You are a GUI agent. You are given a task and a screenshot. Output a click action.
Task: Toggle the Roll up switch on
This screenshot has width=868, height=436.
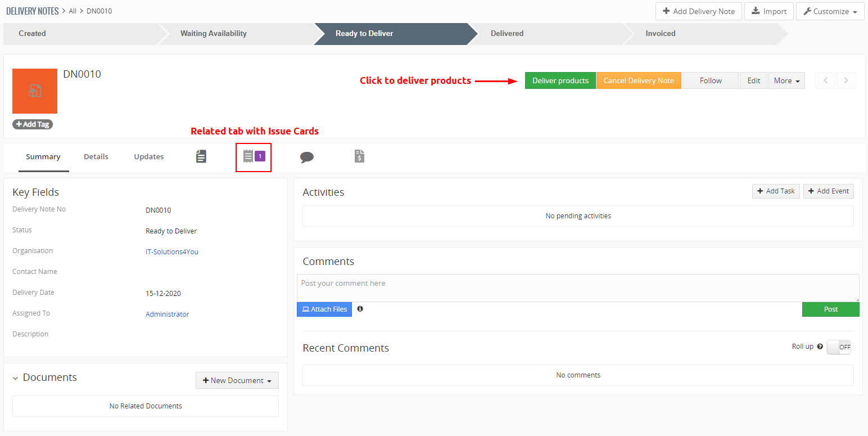point(839,347)
